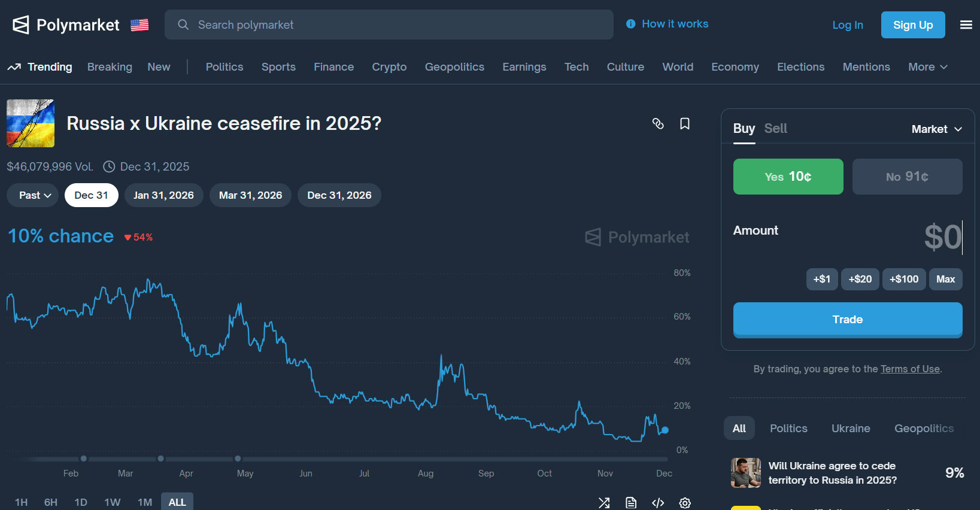980x510 pixels.
Task: Open the hamburger menu icon
Action: click(x=966, y=25)
